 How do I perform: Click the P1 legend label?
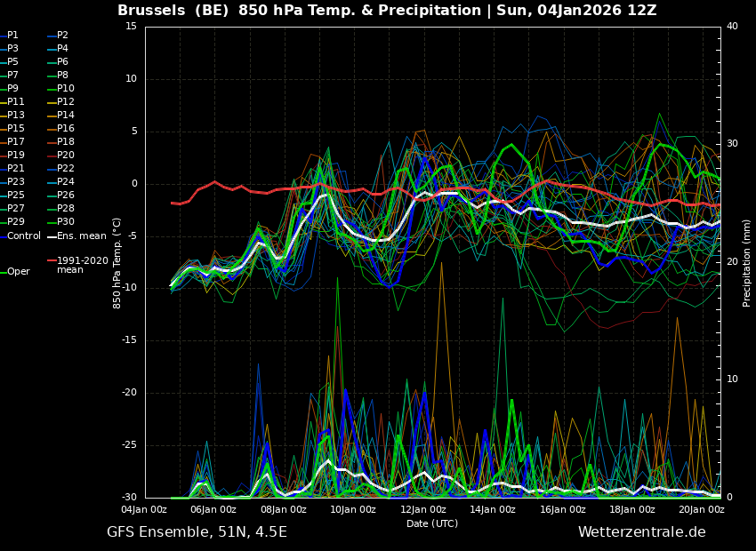(x=12, y=36)
